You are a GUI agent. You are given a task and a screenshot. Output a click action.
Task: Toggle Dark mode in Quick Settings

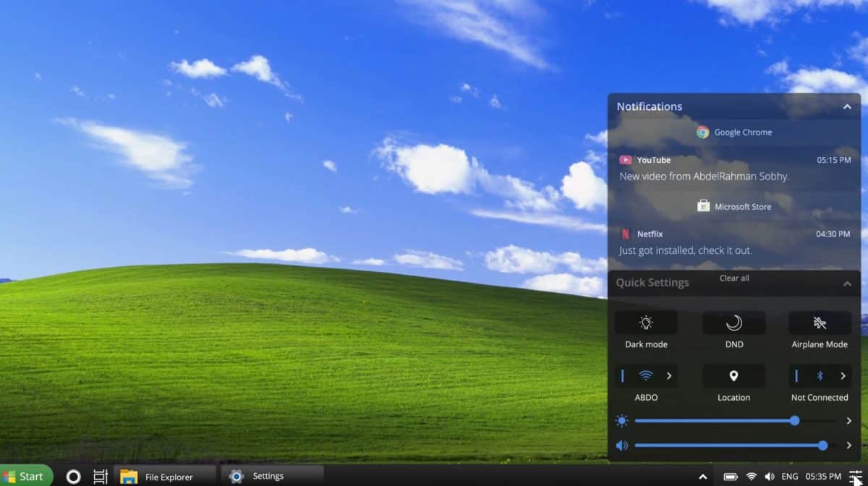pos(646,323)
